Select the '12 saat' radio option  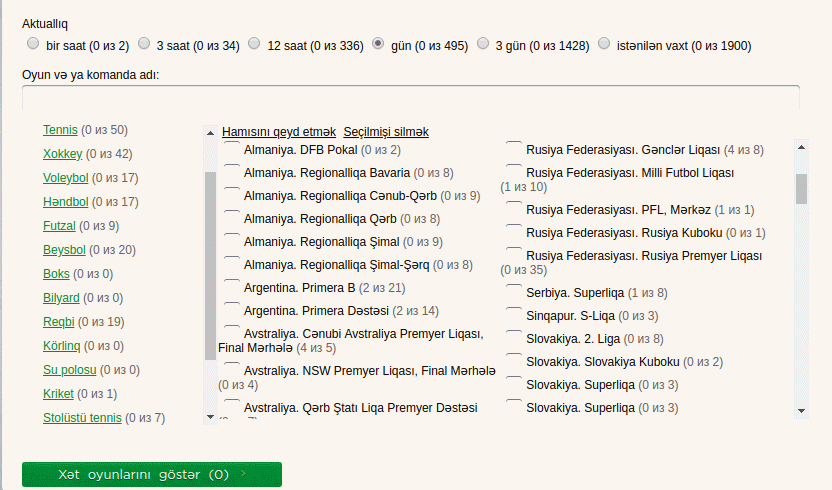(x=254, y=44)
